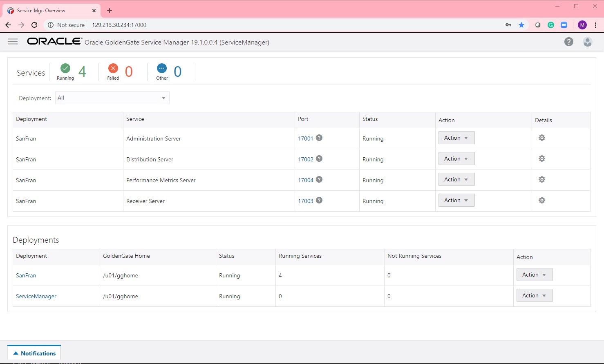The height and width of the screenshot is (364, 604).
Task: Click the Running Services column header
Action: tap(300, 256)
